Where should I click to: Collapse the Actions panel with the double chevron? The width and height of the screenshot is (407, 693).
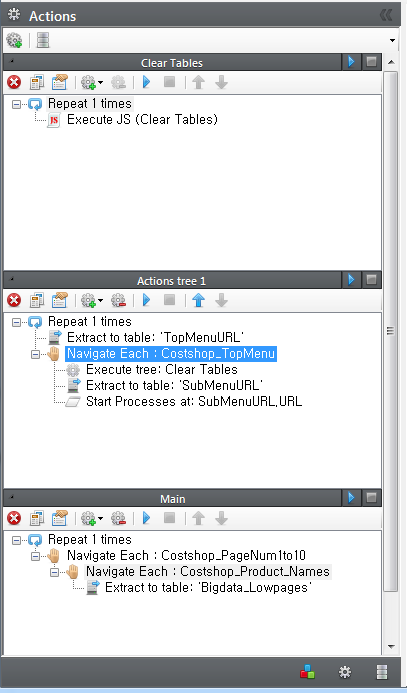(386, 15)
